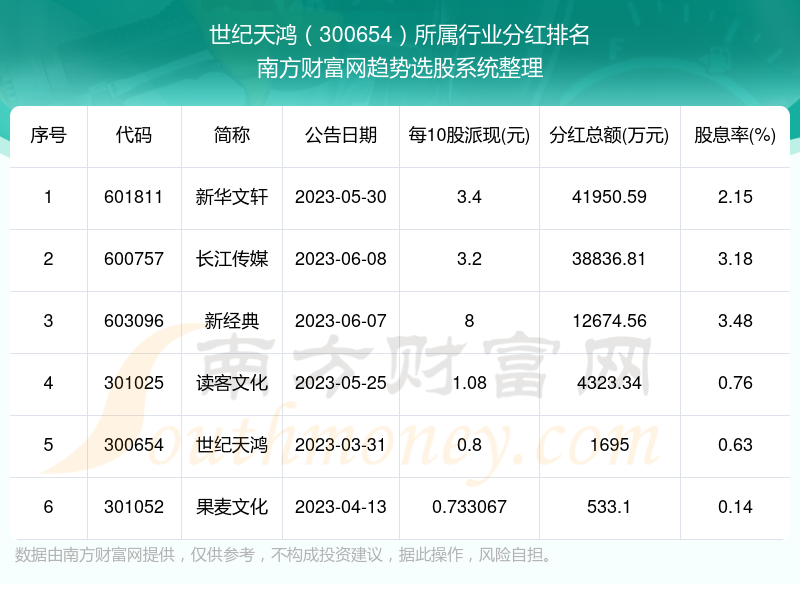Select stock name 新华文轩

(232, 197)
